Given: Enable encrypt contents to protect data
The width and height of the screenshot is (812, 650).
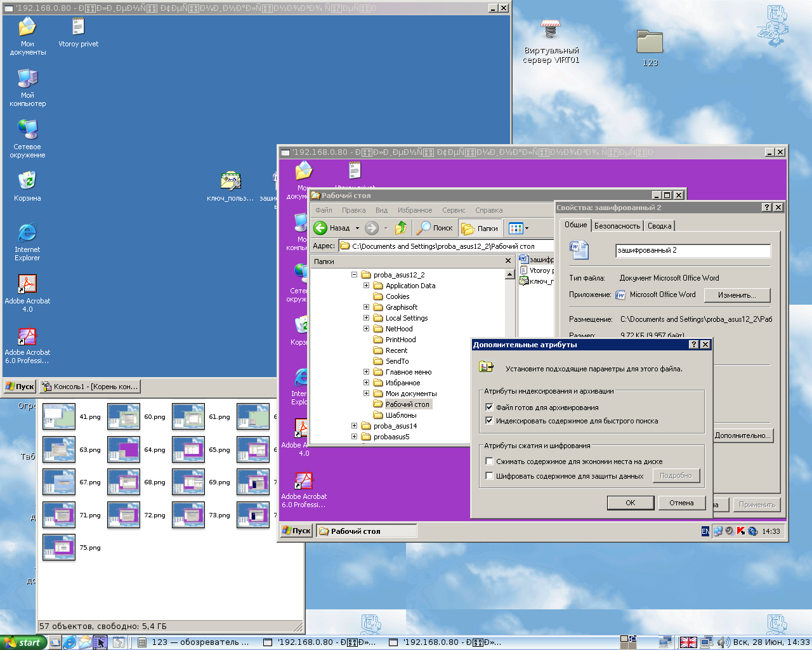Looking at the screenshot, I should tap(489, 475).
